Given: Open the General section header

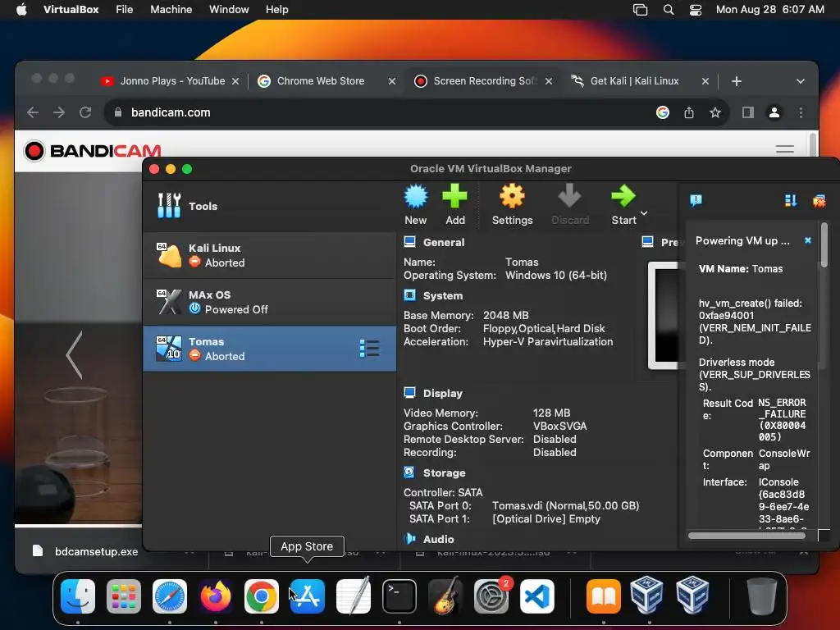Looking at the screenshot, I should (444, 242).
